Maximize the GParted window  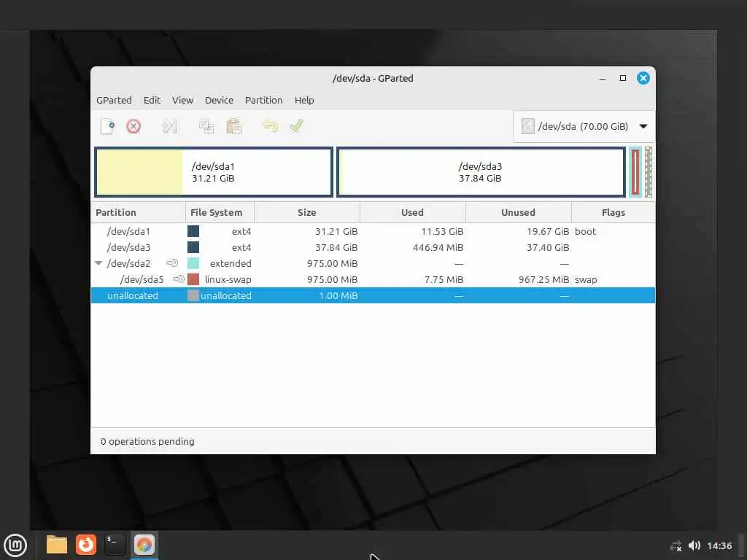[623, 78]
